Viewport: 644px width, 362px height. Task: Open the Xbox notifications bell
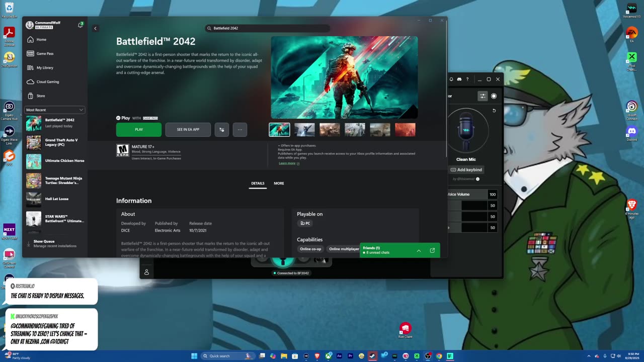pyautogui.click(x=80, y=25)
